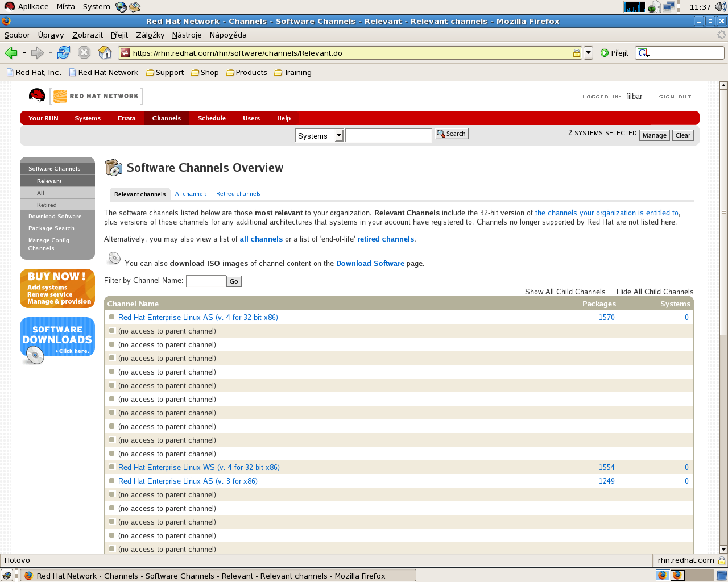Click the system monitor graph applet

click(x=635, y=7)
